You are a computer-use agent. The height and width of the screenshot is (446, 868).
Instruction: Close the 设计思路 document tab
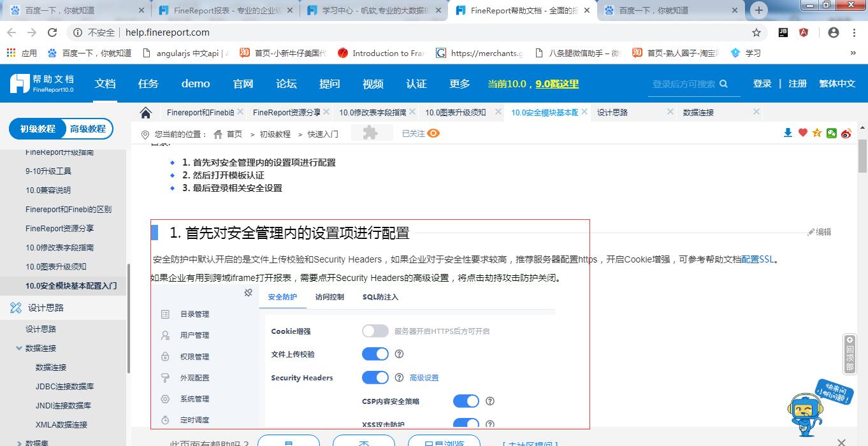tap(670, 111)
